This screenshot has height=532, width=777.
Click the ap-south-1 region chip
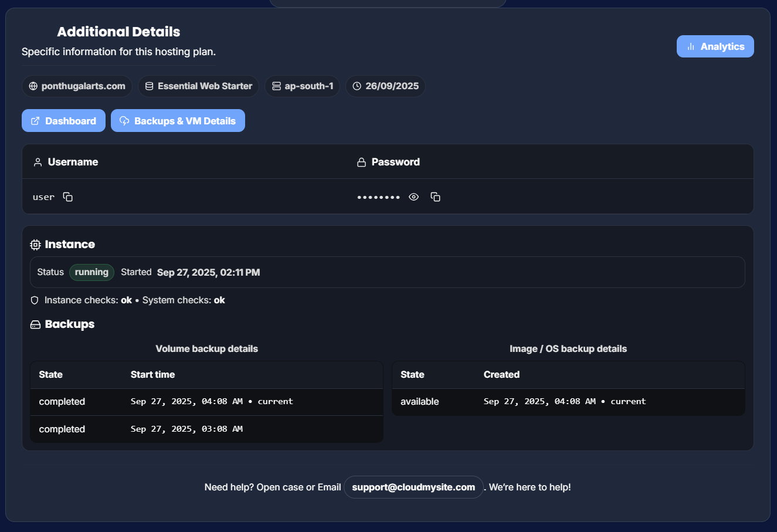(302, 86)
